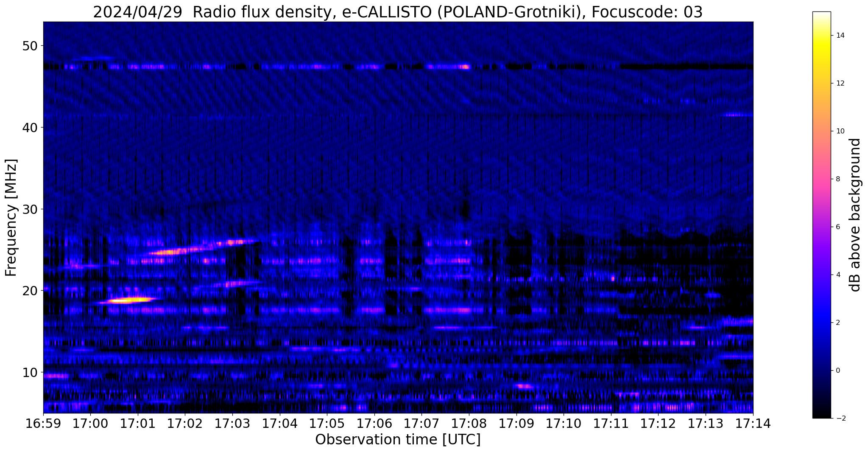Click the 17:04 time tick label
Screen dimensions: 868x452
click(x=280, y=423)
